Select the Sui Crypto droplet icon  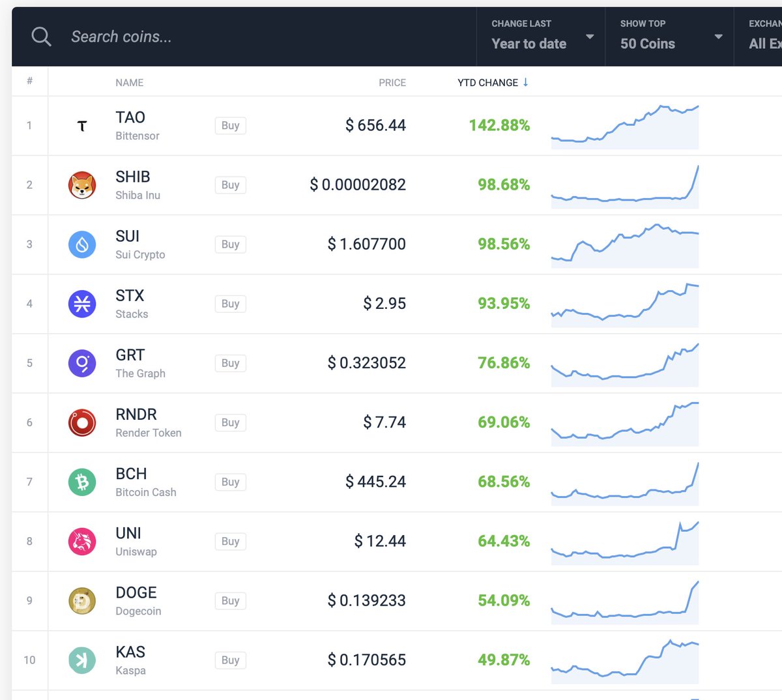tap(81, 244)
